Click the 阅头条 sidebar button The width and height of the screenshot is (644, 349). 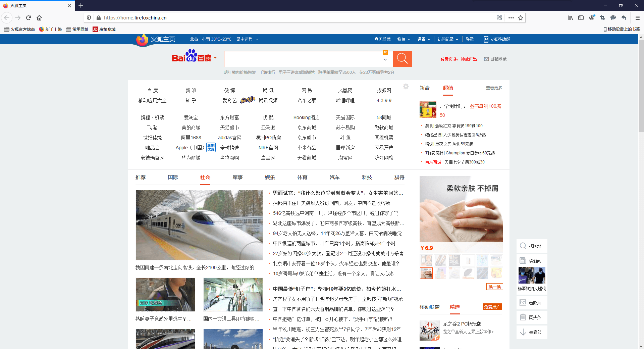coord(532,317)
